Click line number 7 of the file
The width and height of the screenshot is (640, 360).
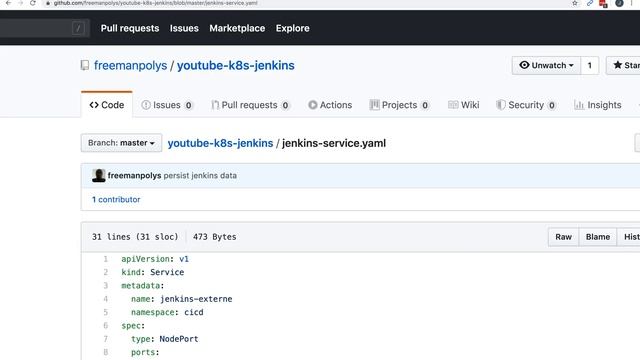click(x=105, y=339)
